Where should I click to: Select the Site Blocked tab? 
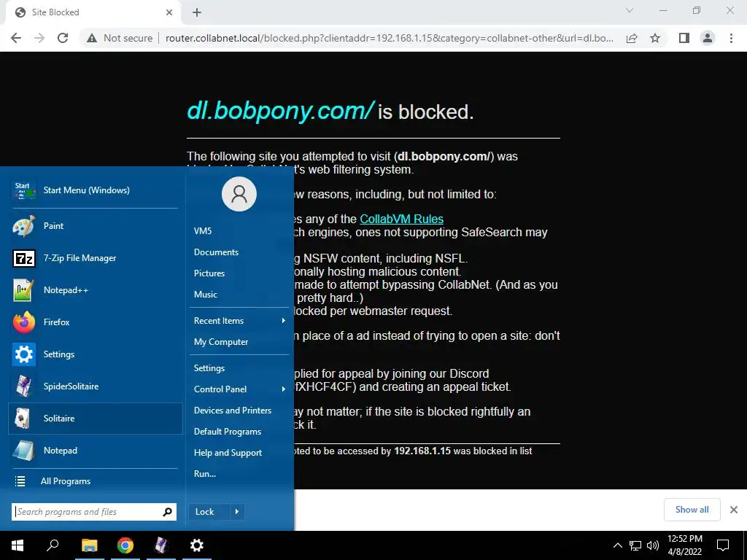coord(93,12)
